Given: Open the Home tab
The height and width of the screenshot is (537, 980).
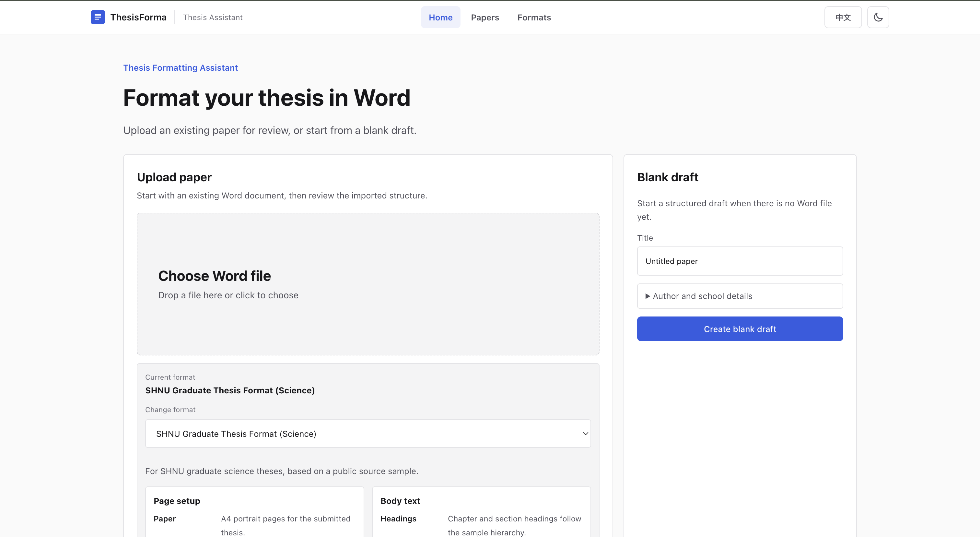Looking at the screenshot, I should click(x=440, y=17).
